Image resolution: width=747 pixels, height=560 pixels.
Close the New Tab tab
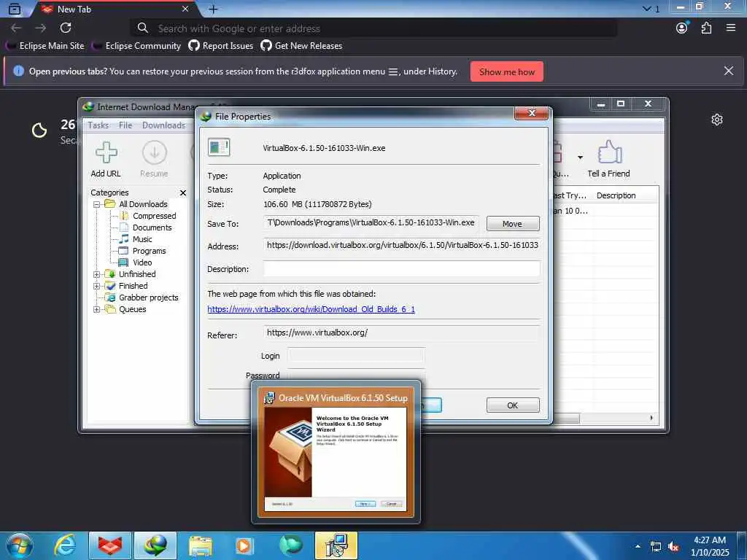185,9
